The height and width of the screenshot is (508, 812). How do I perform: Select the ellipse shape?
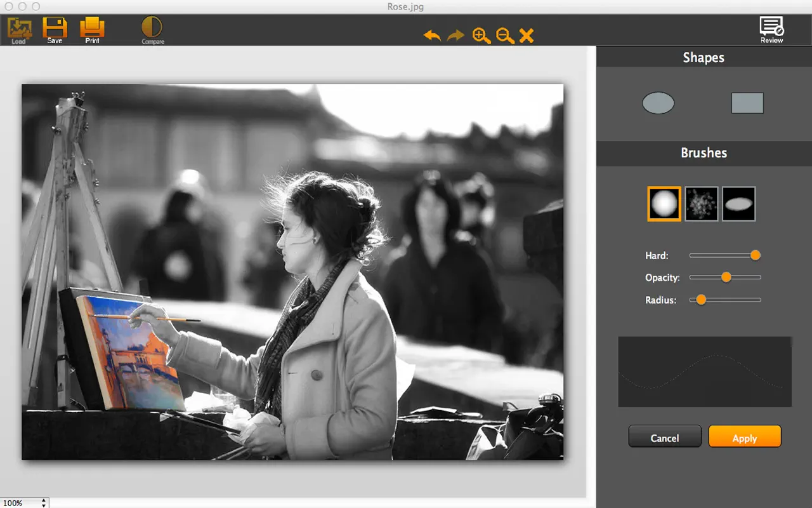tap(658, 103)
